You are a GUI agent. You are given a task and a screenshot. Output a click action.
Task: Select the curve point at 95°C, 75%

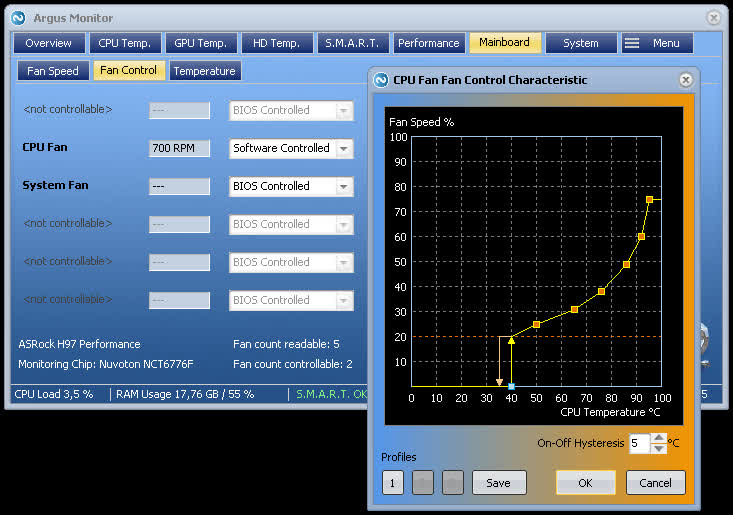(x=649, y=200)
